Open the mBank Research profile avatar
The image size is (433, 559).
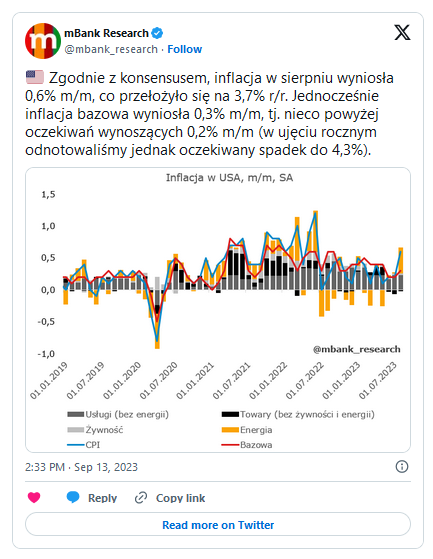pos(43,41)
